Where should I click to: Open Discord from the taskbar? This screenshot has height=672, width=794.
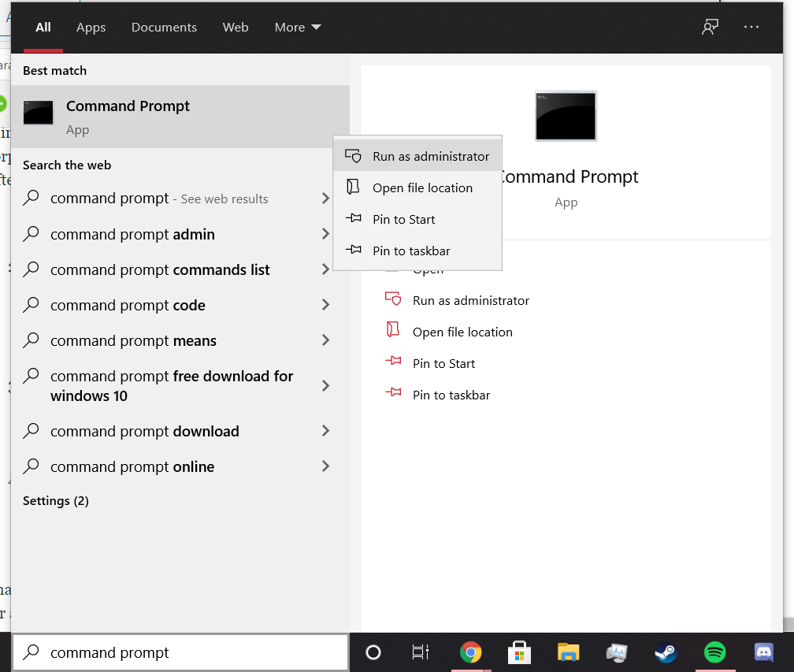coord(763,652)
